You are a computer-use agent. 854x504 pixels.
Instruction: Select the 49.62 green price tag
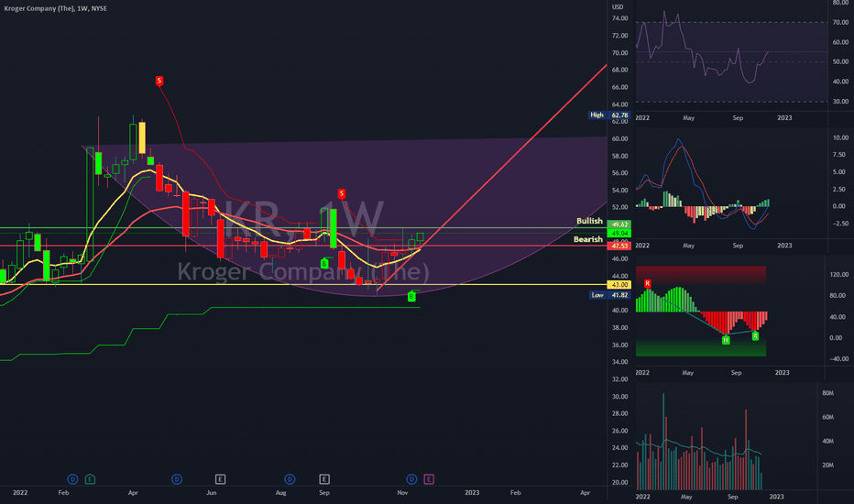(619, 225)
